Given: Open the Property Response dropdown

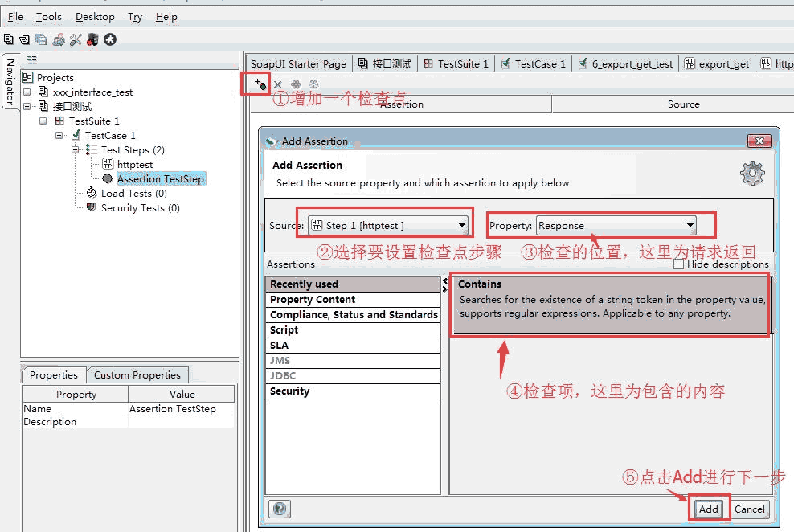Looking at the screenshot, I should pos(616,225).
